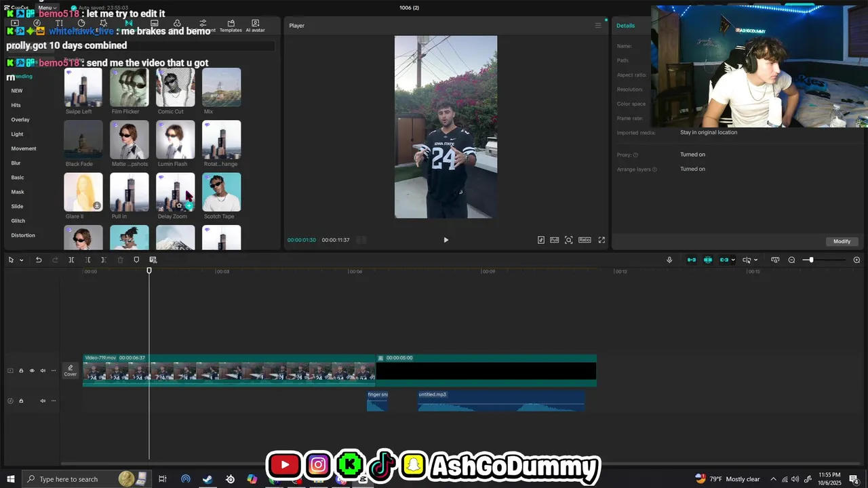
Task: Open Windows Start menu
Action: [x=10, y=479]
